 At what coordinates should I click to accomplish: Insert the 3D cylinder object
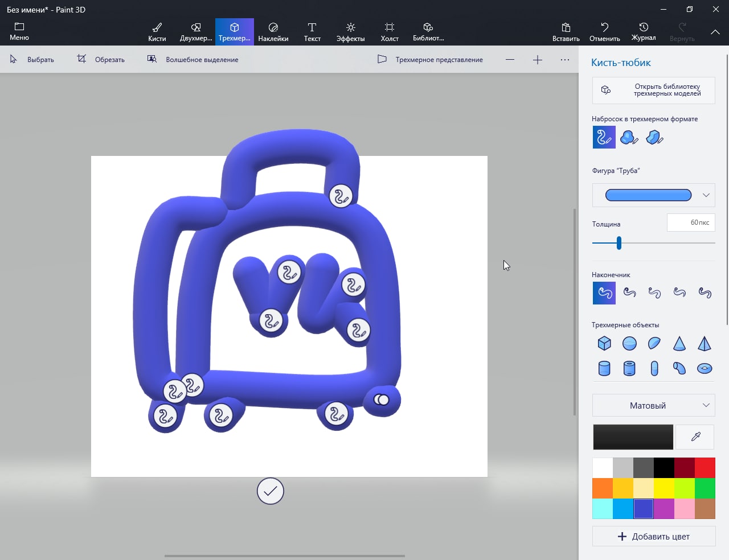coord(604,368)
